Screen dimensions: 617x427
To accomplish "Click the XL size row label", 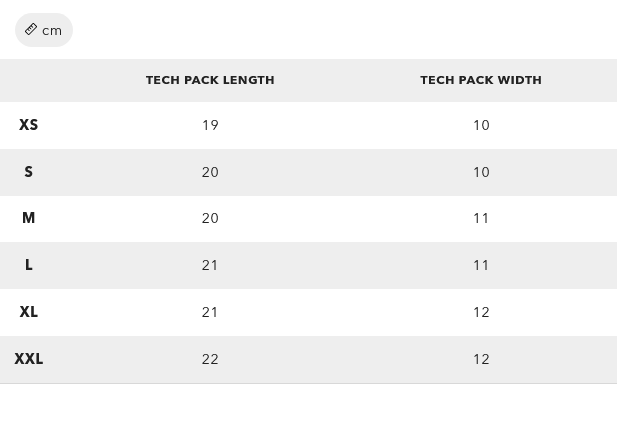I will (x=29, y=312).
